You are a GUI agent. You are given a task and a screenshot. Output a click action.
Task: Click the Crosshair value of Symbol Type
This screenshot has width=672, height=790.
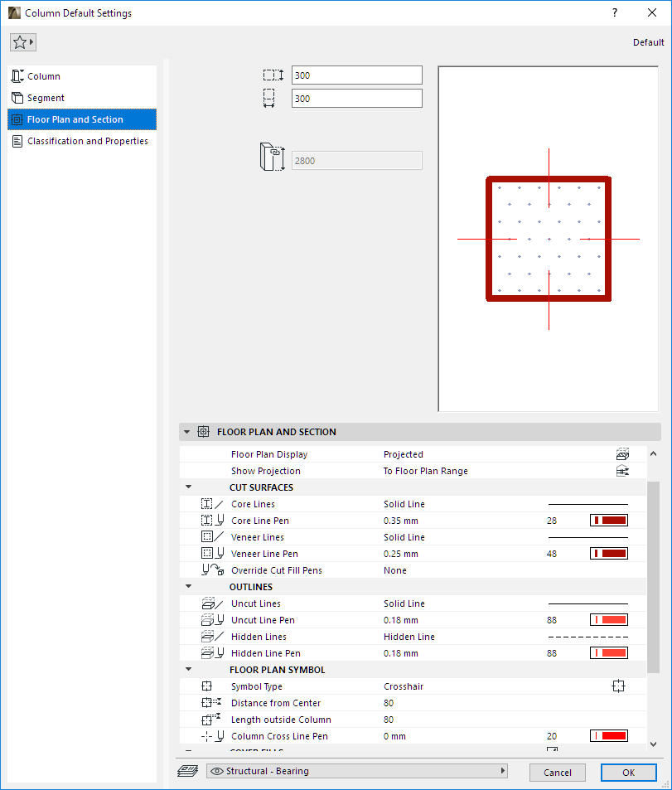404,686
